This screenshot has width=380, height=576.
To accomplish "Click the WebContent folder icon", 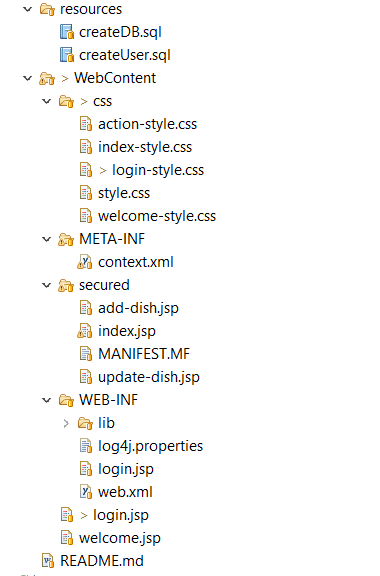I will pos(47,78).
